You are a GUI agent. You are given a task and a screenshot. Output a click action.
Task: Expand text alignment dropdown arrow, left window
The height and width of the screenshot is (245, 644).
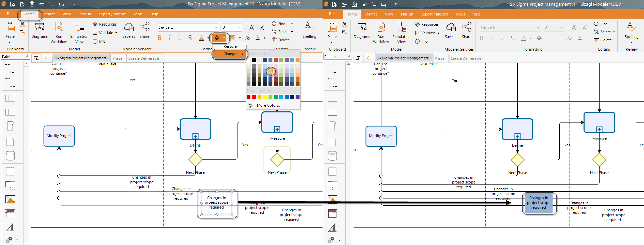click(240, 38)
